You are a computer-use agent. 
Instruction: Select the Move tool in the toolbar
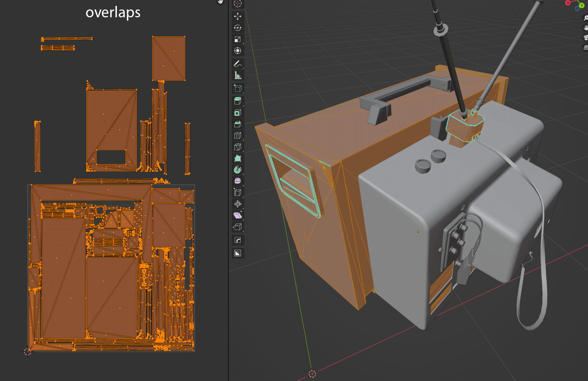238,16
